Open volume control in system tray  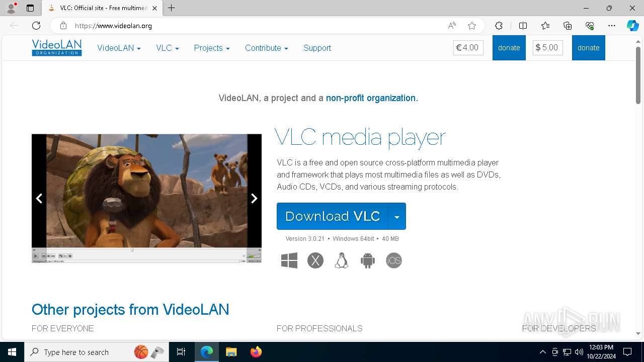point(579,352)
